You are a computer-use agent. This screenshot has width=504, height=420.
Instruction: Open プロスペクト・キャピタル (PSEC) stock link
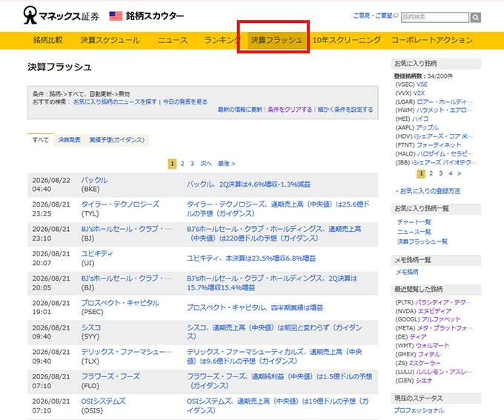pyautogui.click(x=120, y=303)
